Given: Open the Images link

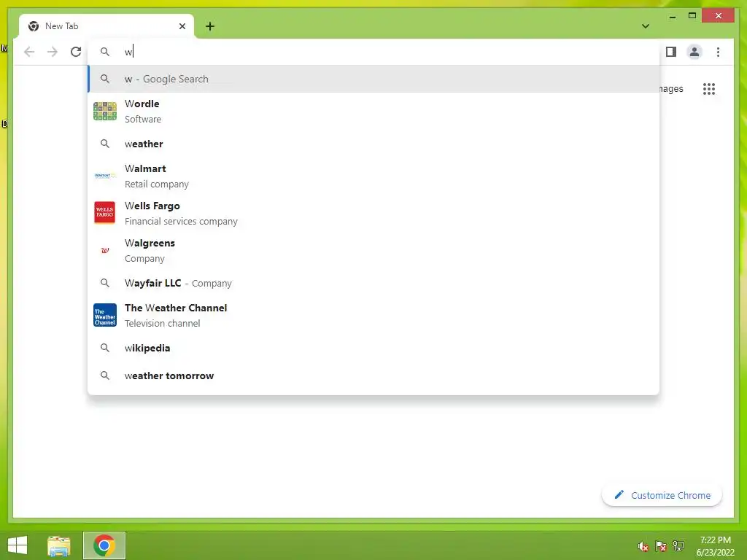Looking at the screenshot, I should (671, 88).
